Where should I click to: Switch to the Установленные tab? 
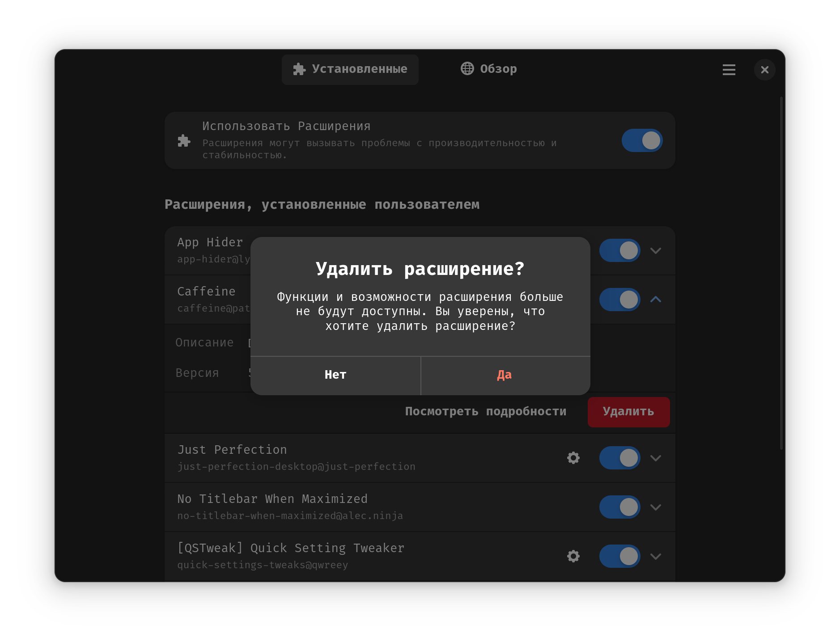click(x=350, y=69)
